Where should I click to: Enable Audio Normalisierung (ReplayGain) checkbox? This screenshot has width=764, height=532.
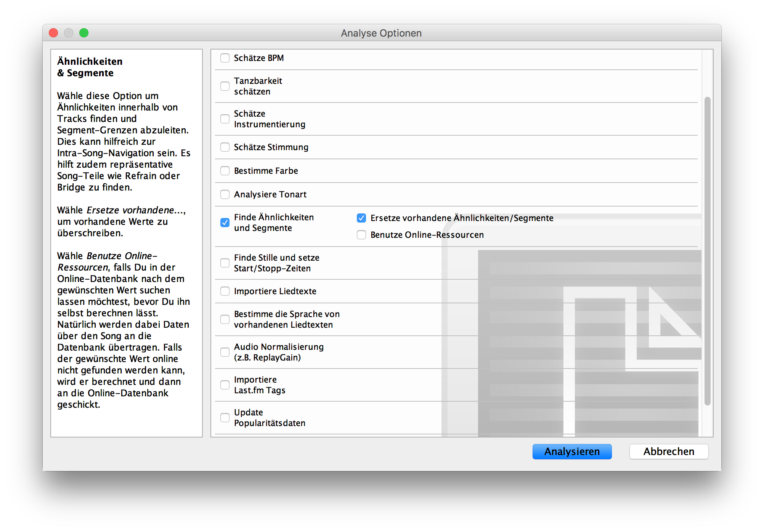click(225, 352)
